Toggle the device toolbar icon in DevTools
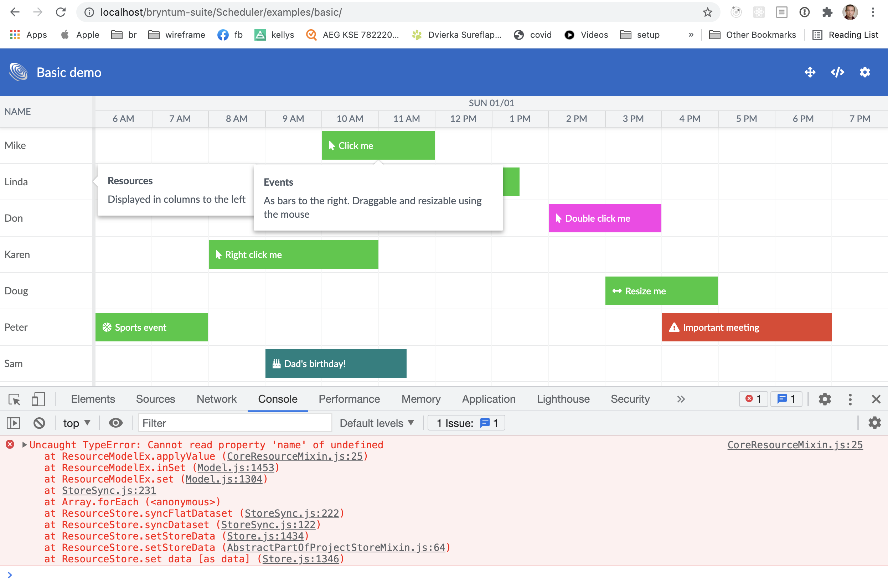Screen dimensions: 888x588 [x=37, y=399]
